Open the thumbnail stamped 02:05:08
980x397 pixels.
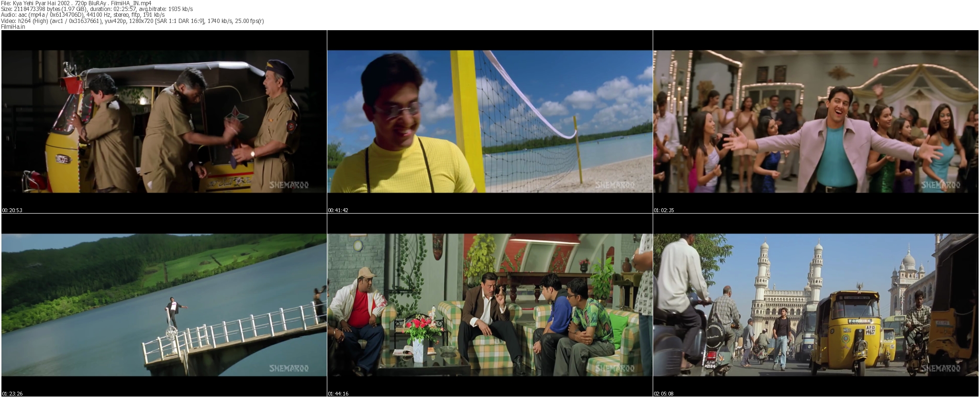816,305
